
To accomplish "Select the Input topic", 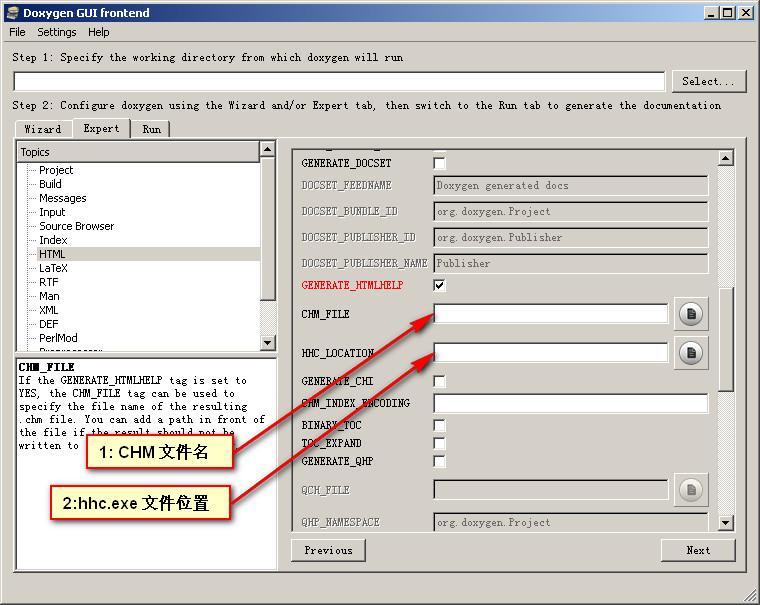I will click(x=52, y=212).
